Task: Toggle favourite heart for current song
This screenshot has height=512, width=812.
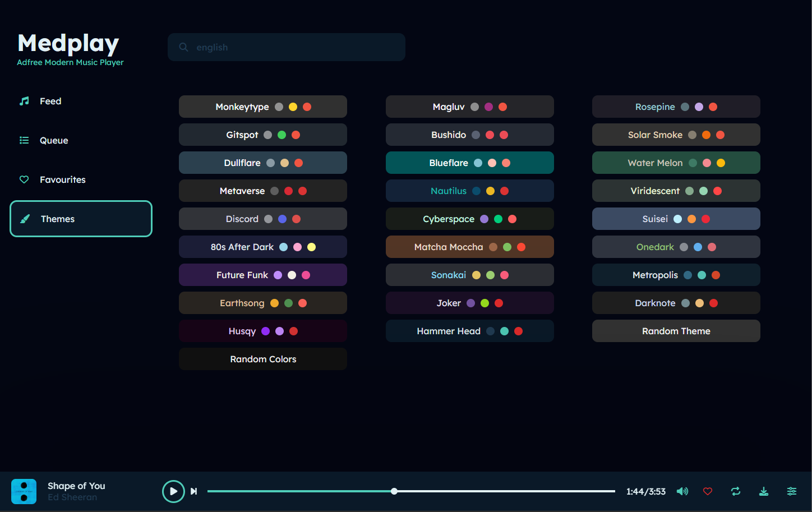Action: (708, 492)
